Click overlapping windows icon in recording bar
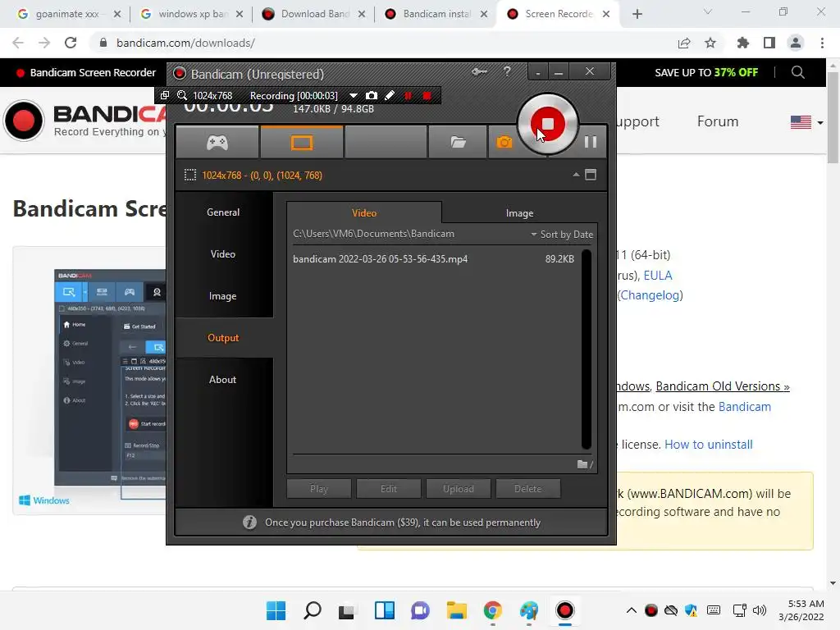Image resolution: width=840 pixels, height=630 pixels. (165, 95)
